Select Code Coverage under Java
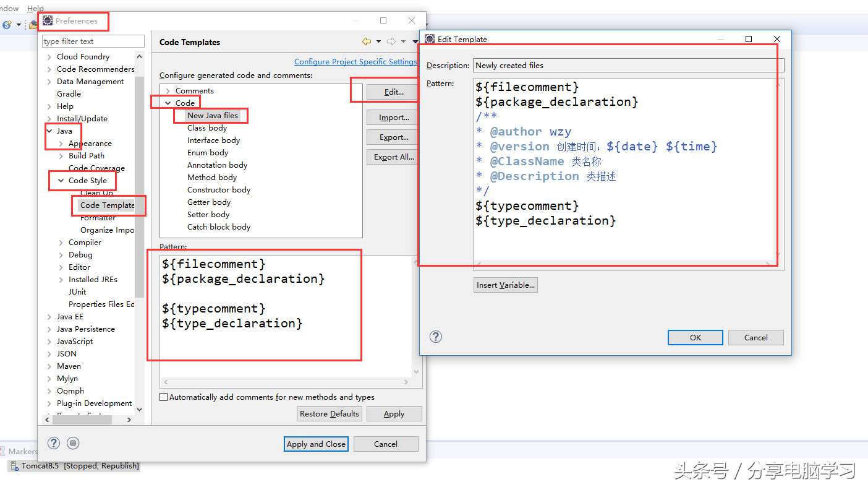The width and height of the screenshot is (868, 487). 96,168
